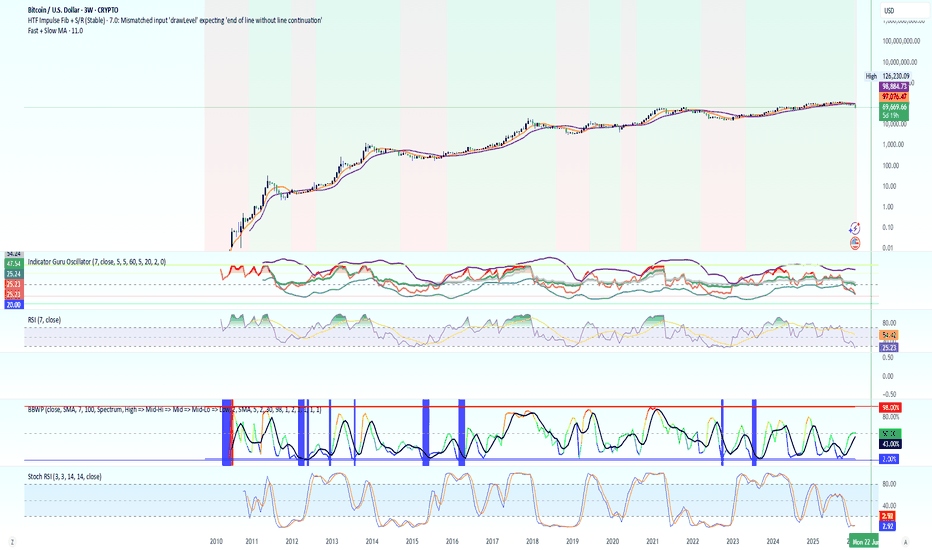This screenshot has width=932, height=550.
Task: Click the orange 97,076.47 price label
Action: click(894, 96)
